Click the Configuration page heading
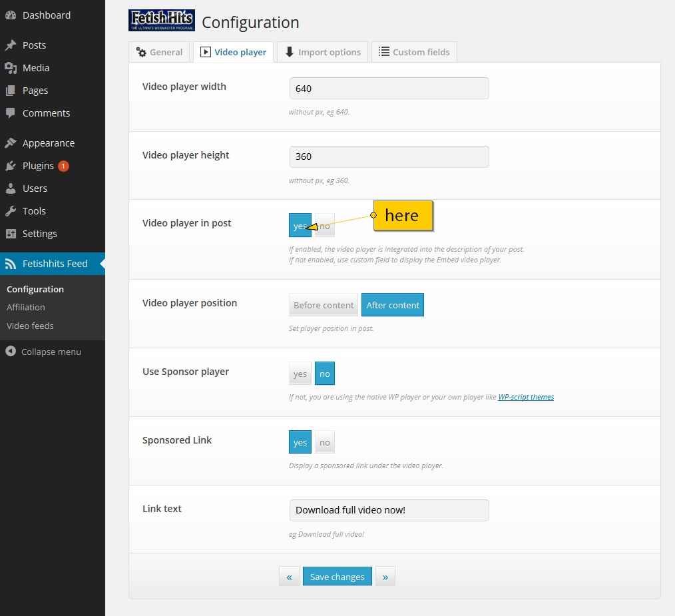The image size is (675, 616). point(250,23)
